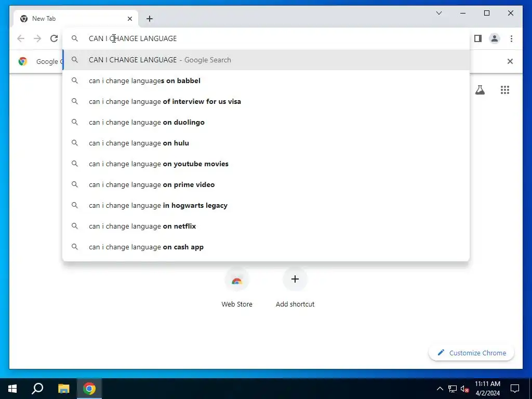Click the magnifier icon in address bar

point(75,38)
